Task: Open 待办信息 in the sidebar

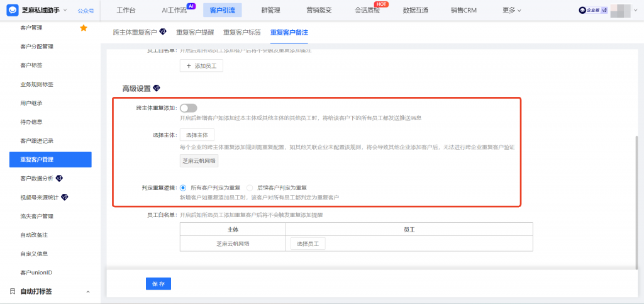Action: pos(31,122)
